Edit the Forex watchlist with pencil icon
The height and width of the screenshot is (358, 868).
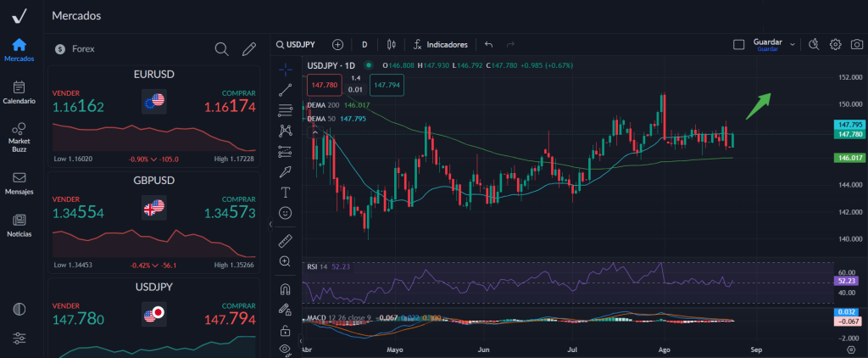249,48
